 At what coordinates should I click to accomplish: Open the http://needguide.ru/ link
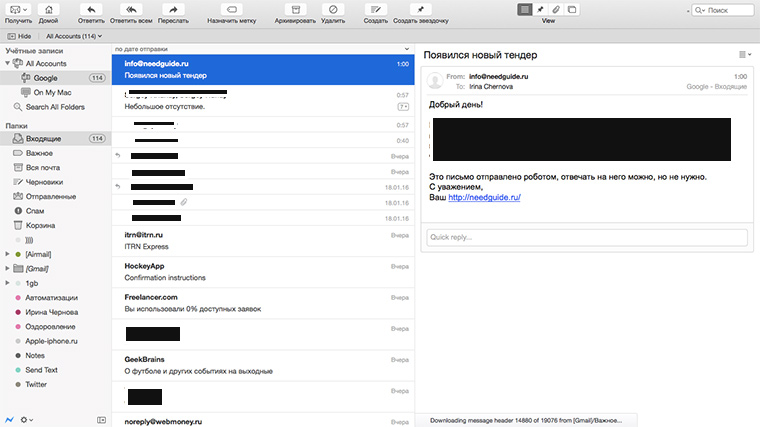pos(484,197)
